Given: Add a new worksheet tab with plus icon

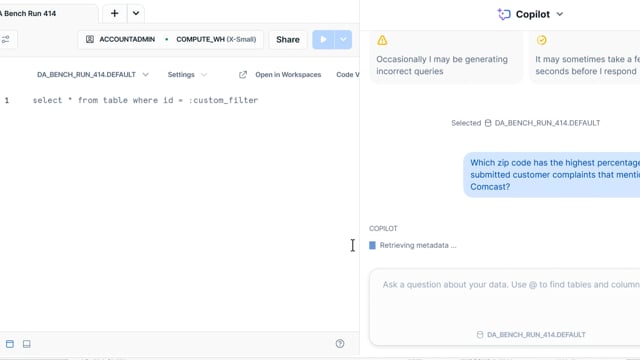Looking at the screenshot, I should tap(114, 13).
